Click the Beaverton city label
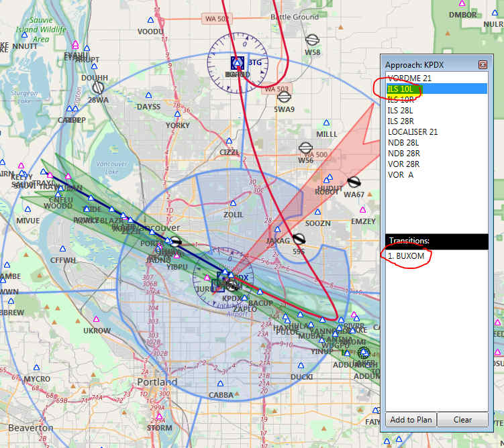The image size is (504, 448). click(x=31, y=428)
